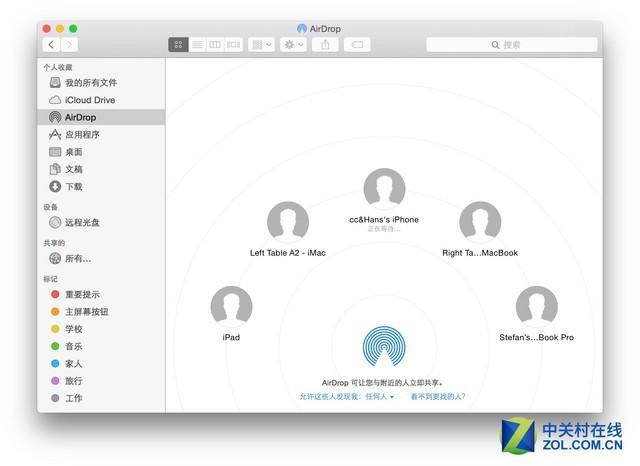Switch to list view in toolbar
This screenshot has width=640, height=466.
tap(197, 45)
